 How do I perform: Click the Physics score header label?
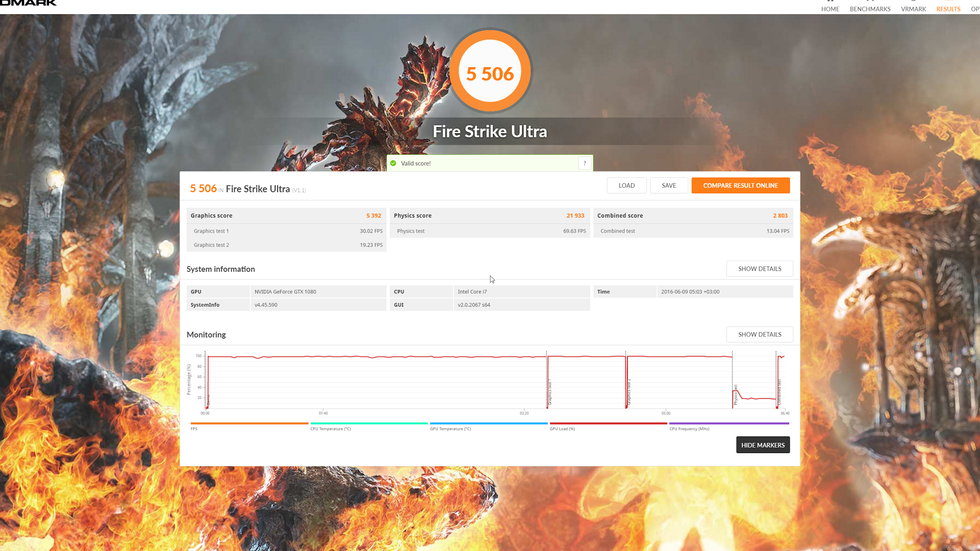point(412,215)
